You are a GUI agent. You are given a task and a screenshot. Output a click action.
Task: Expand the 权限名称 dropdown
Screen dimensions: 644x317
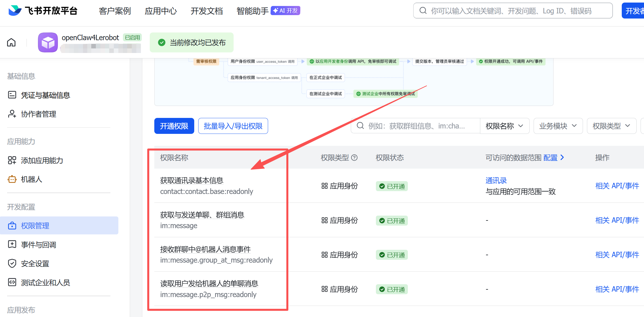(504, 126)
